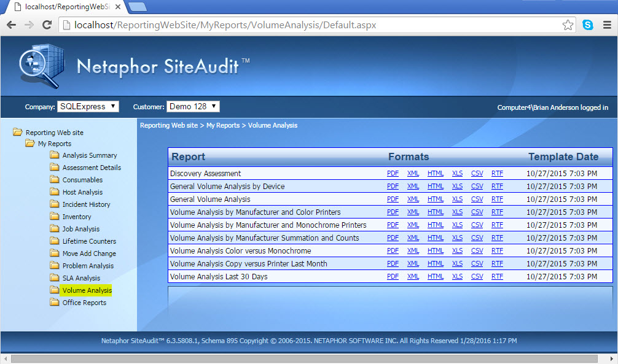Image resolution: width=618 pixels, height=364 pixels.
Task: Open Incident History in the tree
Action: coord(86,204)
